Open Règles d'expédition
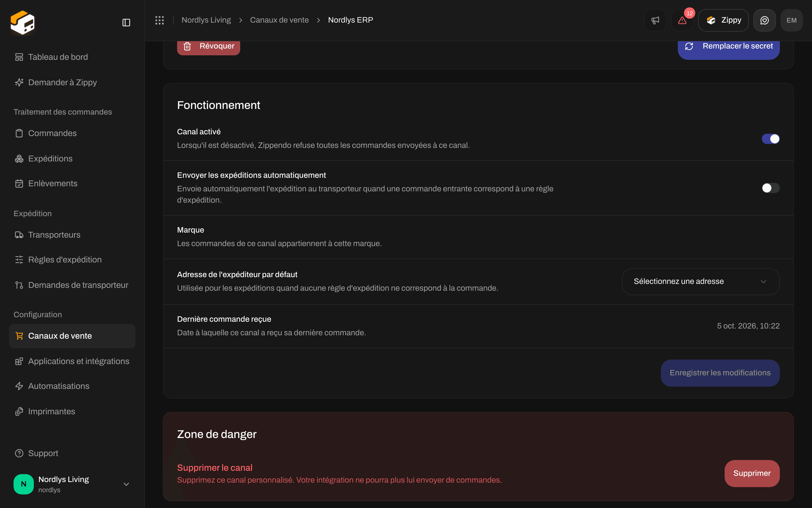The height and width of the screenshot is (508, 812). (x=72, y=260)
